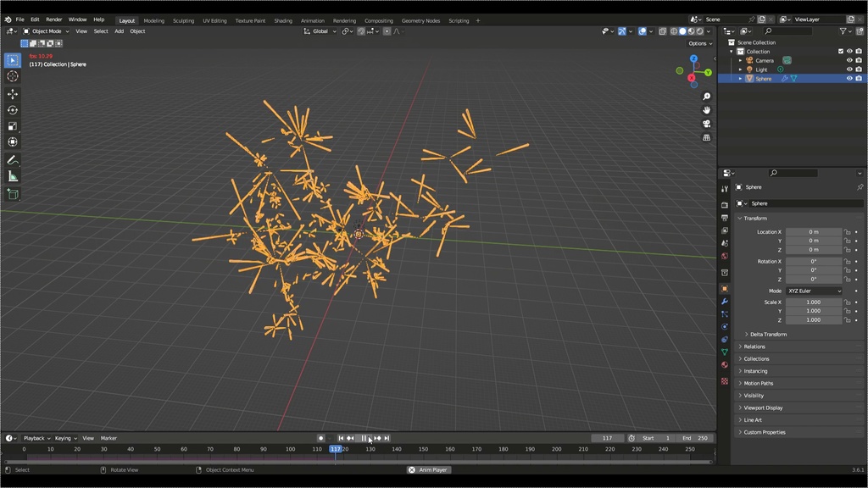Open the Physics properties tab

point(725,327)
